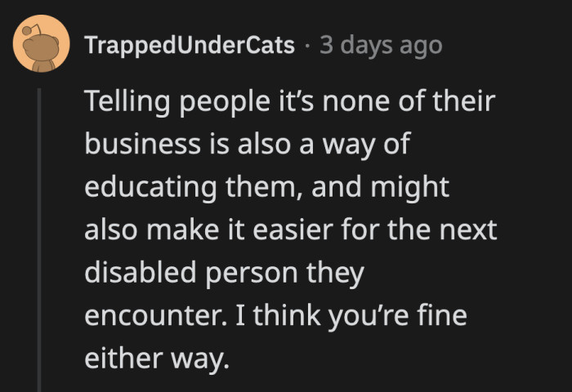Image resolution: width=572 pixels, height=392 pixels.
Task: Click the "3 days ago" timestamp
Action: coord(381,44)
